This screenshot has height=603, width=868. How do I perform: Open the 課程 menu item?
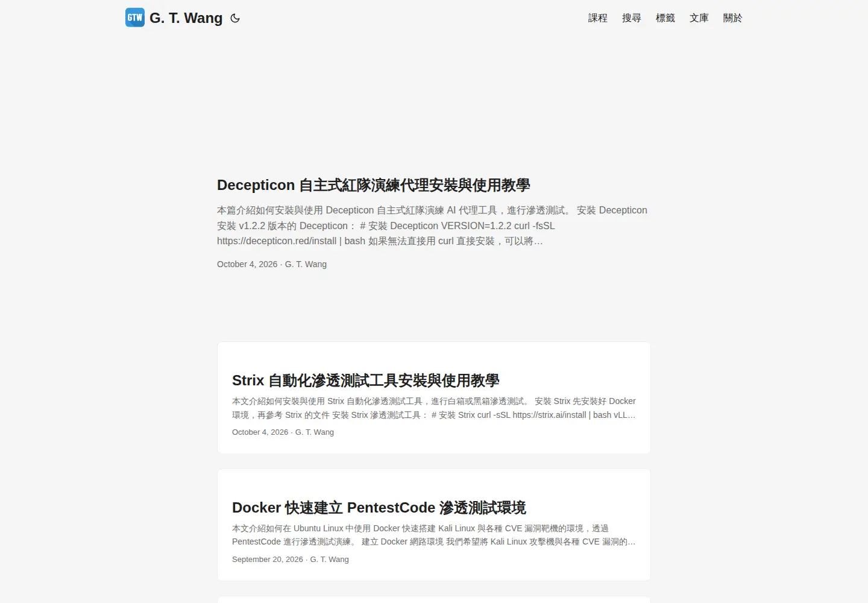598,18
